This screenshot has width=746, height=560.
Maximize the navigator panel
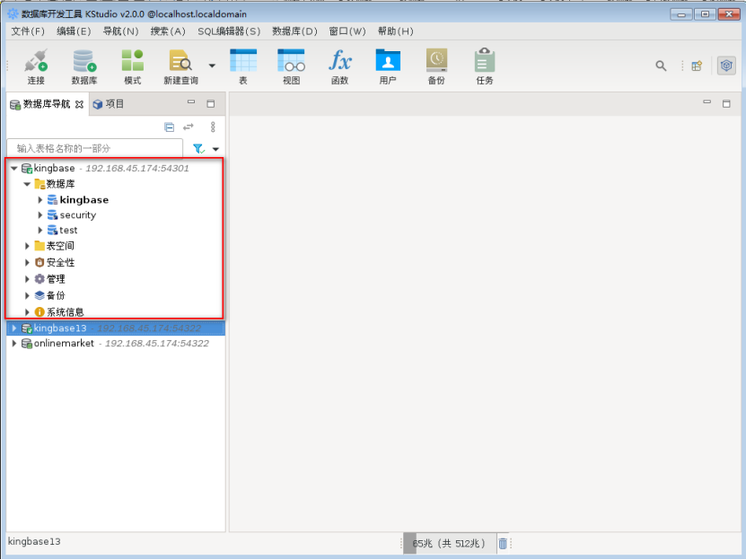[x=211, y=103]
